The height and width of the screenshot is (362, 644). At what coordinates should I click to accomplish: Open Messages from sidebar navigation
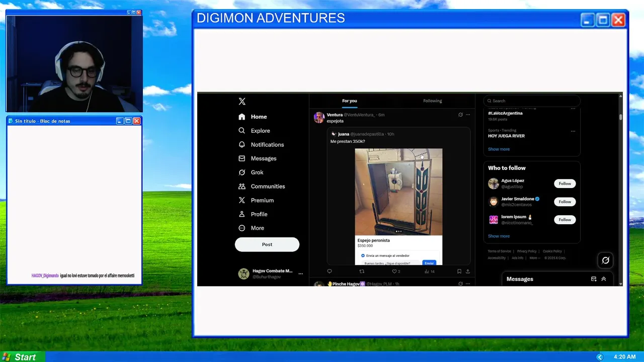(x=258, y=158)
